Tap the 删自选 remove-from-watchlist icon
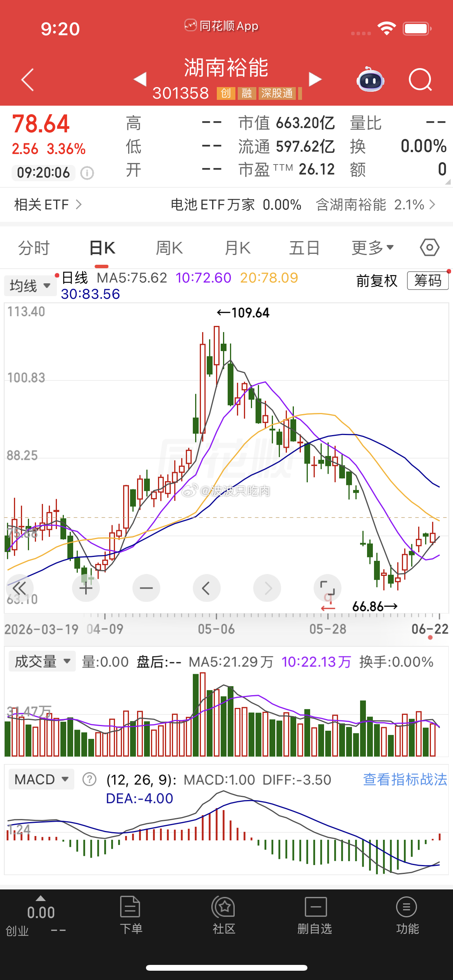 point(315,915)
